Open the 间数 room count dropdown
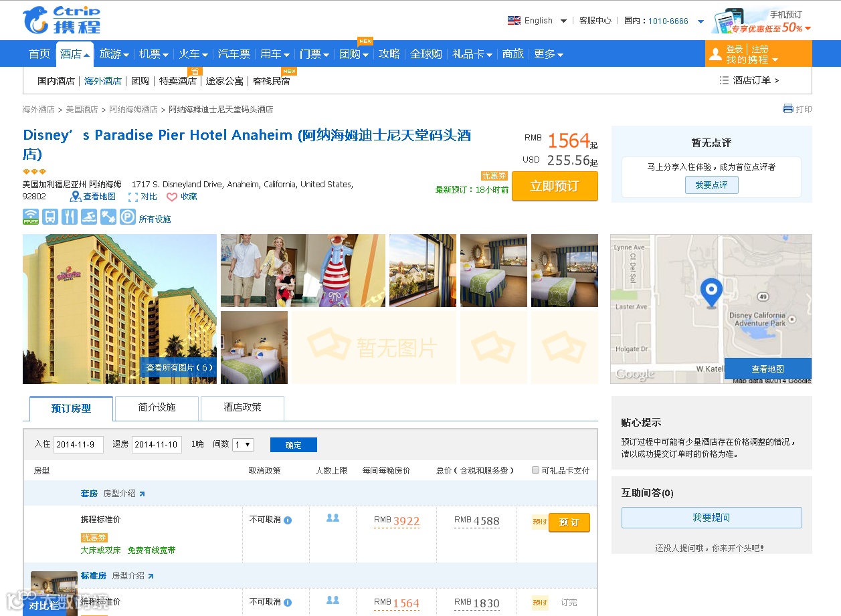841x616 pixels. point(243,445)
